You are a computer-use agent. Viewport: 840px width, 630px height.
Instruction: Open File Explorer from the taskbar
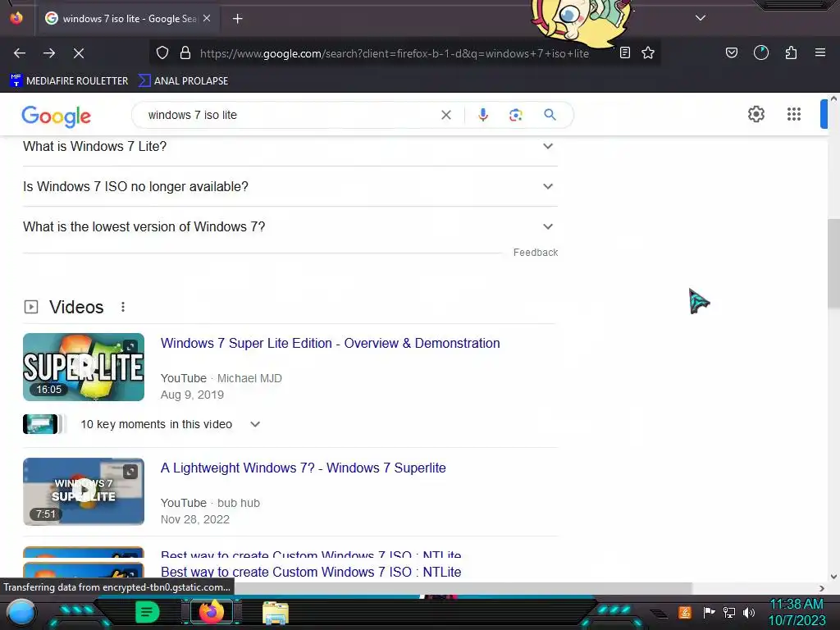point(276,612)
